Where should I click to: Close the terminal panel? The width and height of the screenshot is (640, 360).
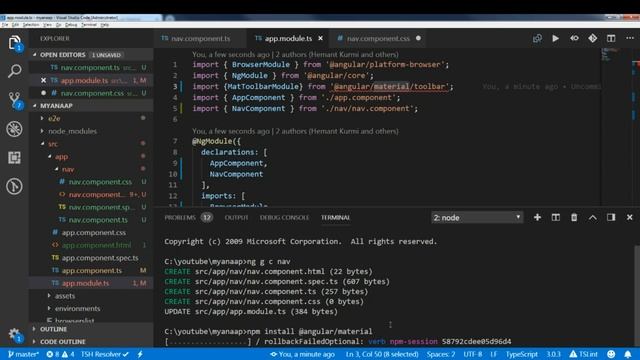pos(629,218)
